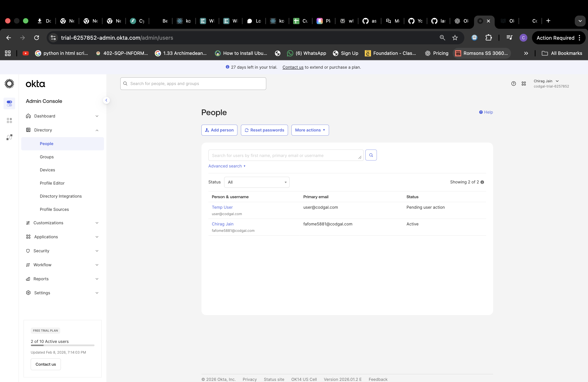Viewport: 588px width, 382px height.
Task: Collapse the sidebar with the arrow icon
Action: 106,100
